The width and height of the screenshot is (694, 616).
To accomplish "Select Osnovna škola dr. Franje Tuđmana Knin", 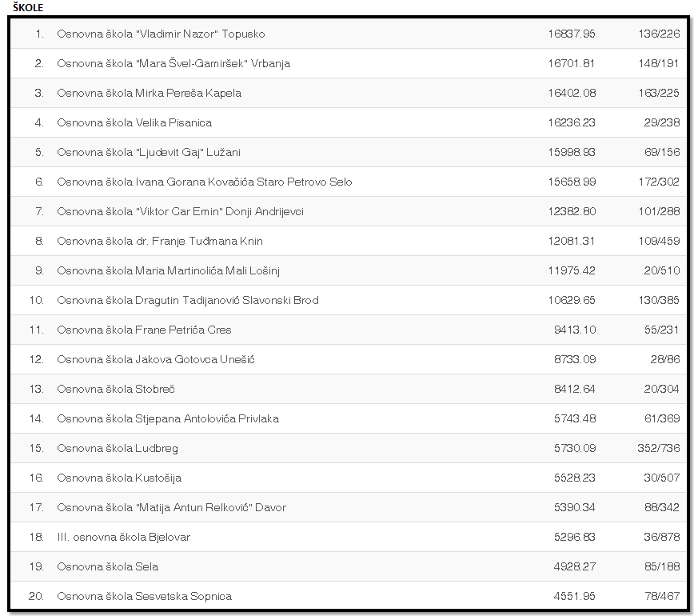I will 160,242.
